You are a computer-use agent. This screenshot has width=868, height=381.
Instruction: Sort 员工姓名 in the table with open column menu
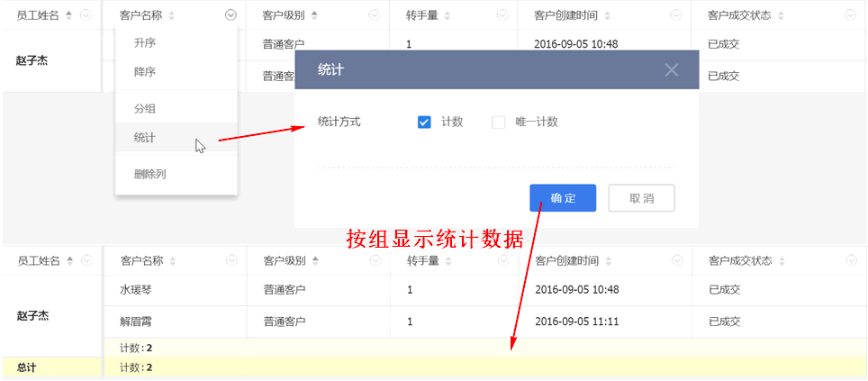click(x=68, y=15)
